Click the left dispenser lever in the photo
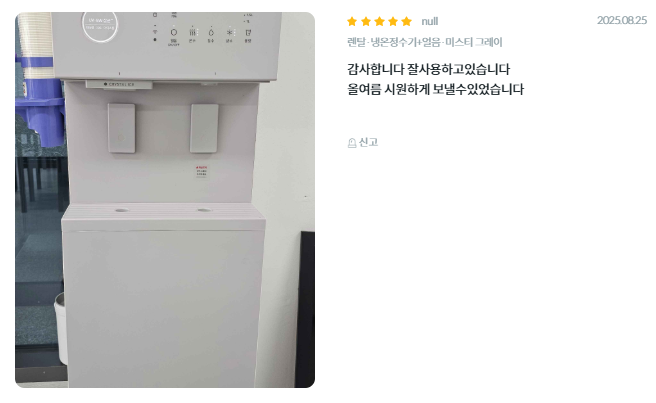This screenshot has height=403, width=656. (x=121, y=128)
